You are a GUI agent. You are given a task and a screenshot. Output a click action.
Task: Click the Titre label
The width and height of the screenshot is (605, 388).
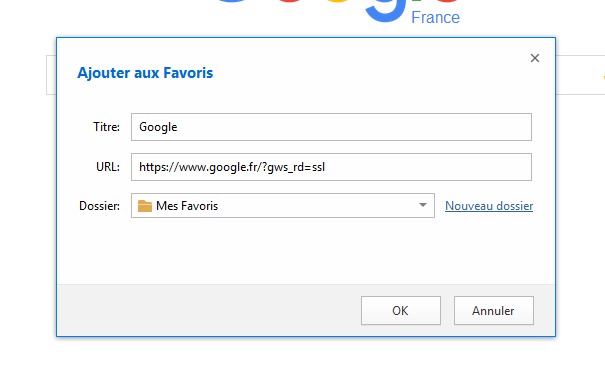point(106,127)
